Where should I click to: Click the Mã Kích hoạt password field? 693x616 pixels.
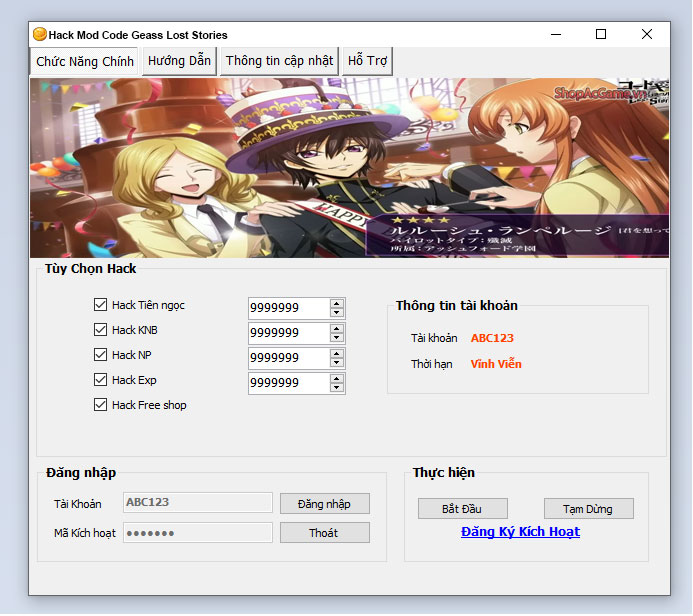198,532
